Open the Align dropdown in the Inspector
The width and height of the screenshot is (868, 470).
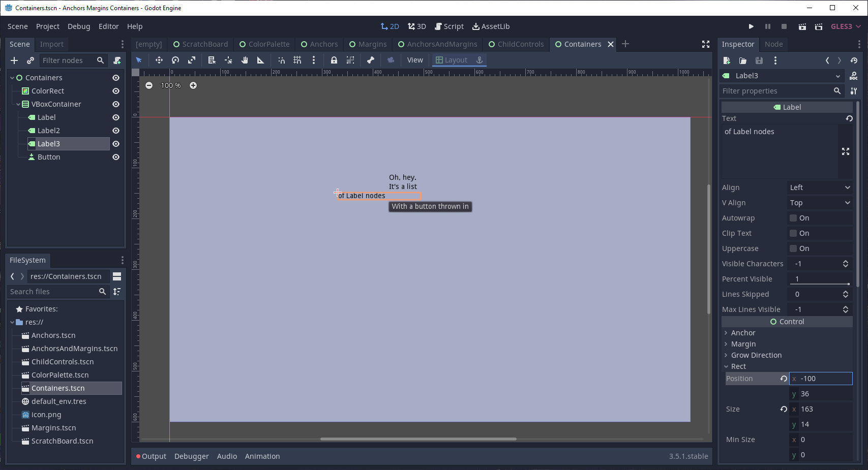tap(819, 187)
